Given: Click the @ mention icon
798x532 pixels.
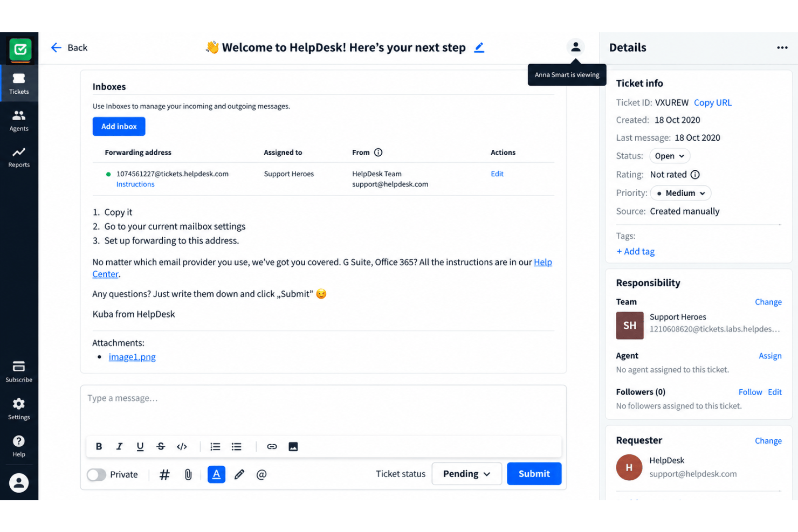Looking at the screenshot, I should (x=262, y=474).
